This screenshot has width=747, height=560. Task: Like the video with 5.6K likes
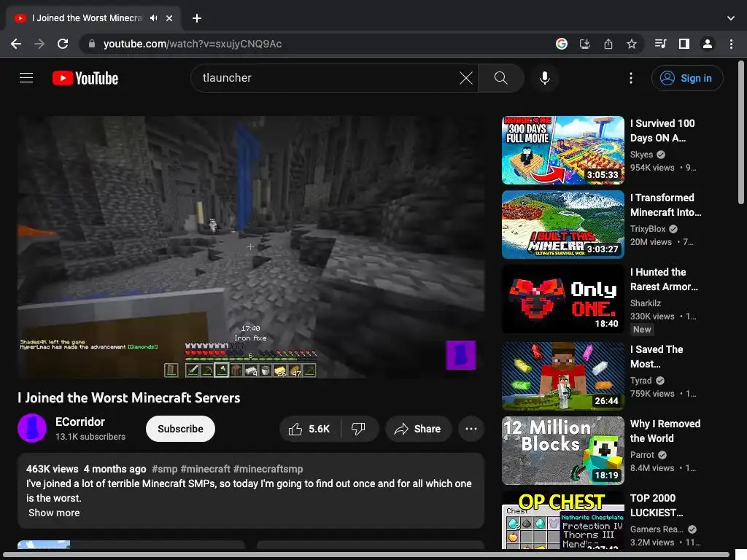(x=309, y=429)
